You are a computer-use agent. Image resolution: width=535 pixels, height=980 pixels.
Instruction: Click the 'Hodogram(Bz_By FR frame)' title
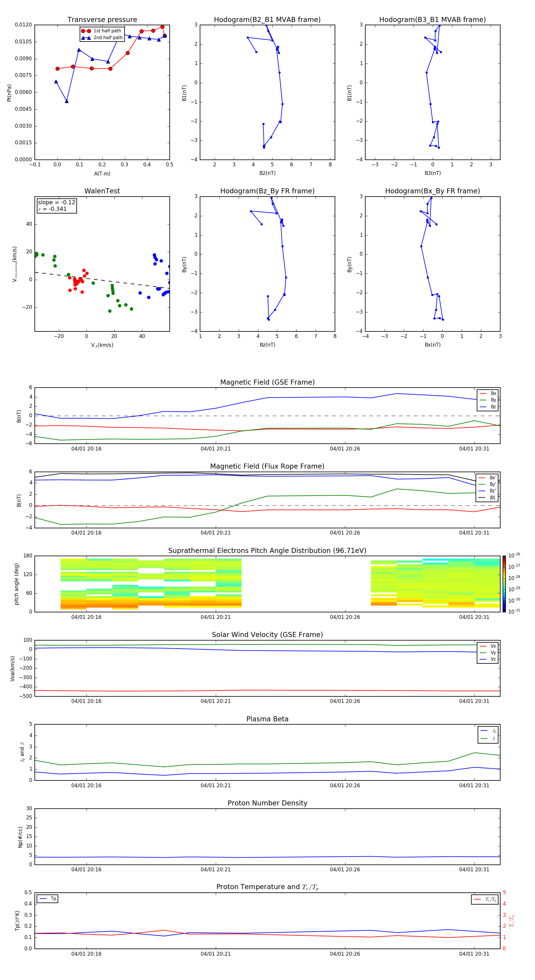point(267,191)
